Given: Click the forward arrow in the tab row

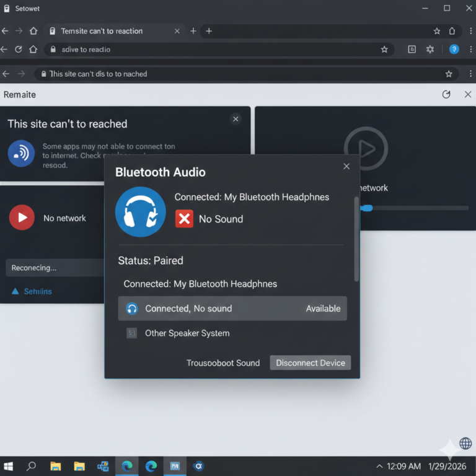Looking at the screenshot, I should 19,31.
